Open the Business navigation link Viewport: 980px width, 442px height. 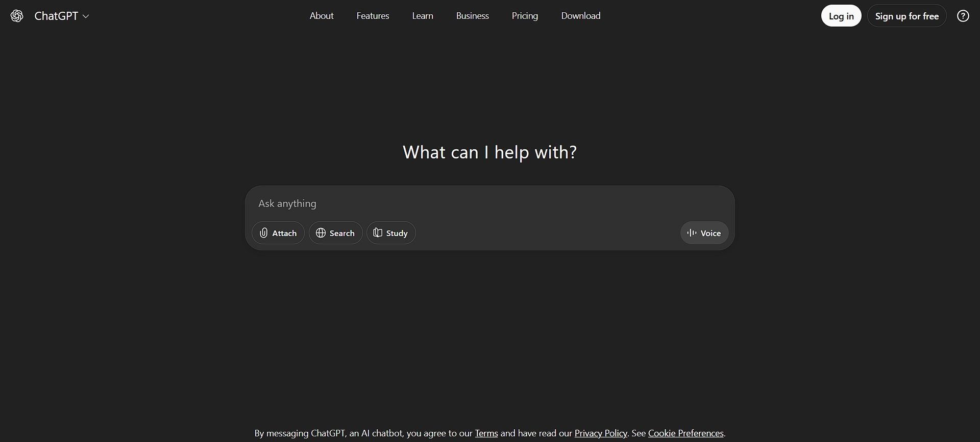(473, 16)
